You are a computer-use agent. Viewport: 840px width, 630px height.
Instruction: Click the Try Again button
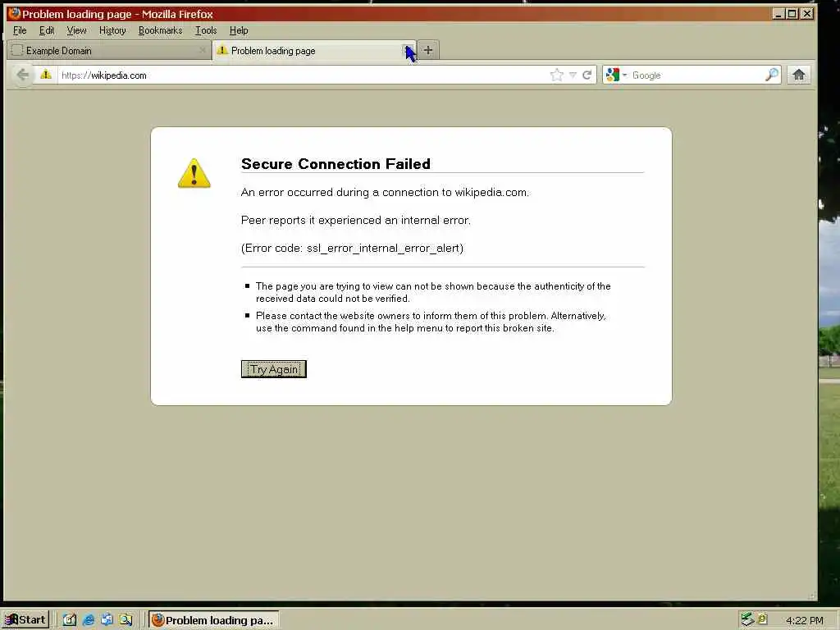click(x=274, y=369)
